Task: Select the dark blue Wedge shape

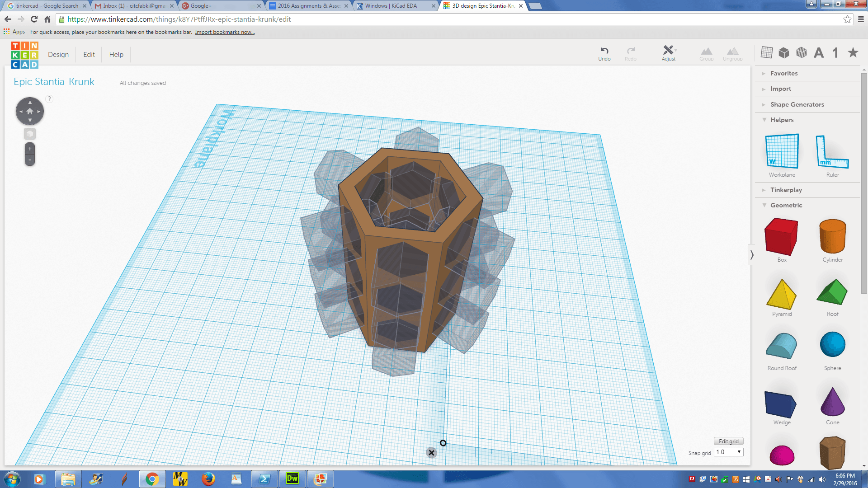Action: coord(781,404)
